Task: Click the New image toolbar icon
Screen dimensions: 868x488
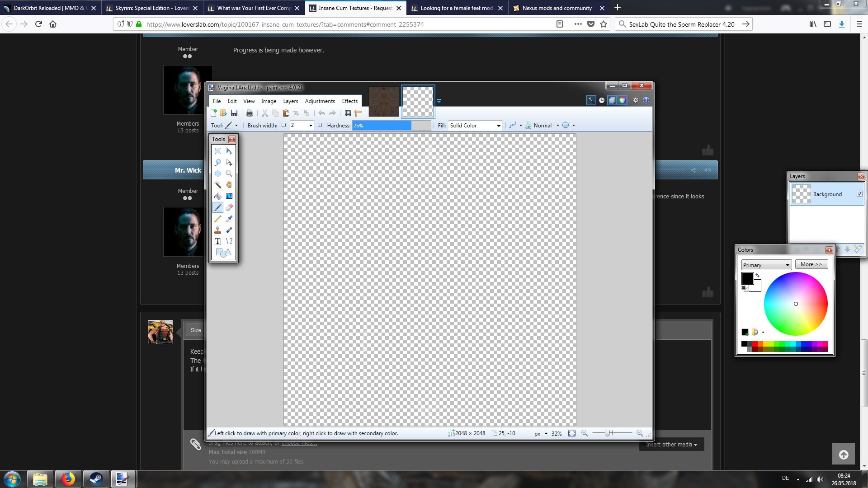Action: coord(214,113)
